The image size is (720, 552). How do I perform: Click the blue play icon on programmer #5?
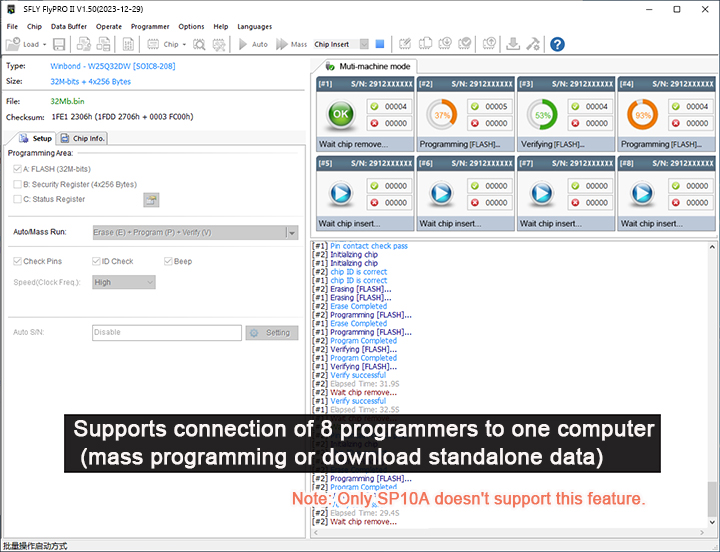pos(341,194)
